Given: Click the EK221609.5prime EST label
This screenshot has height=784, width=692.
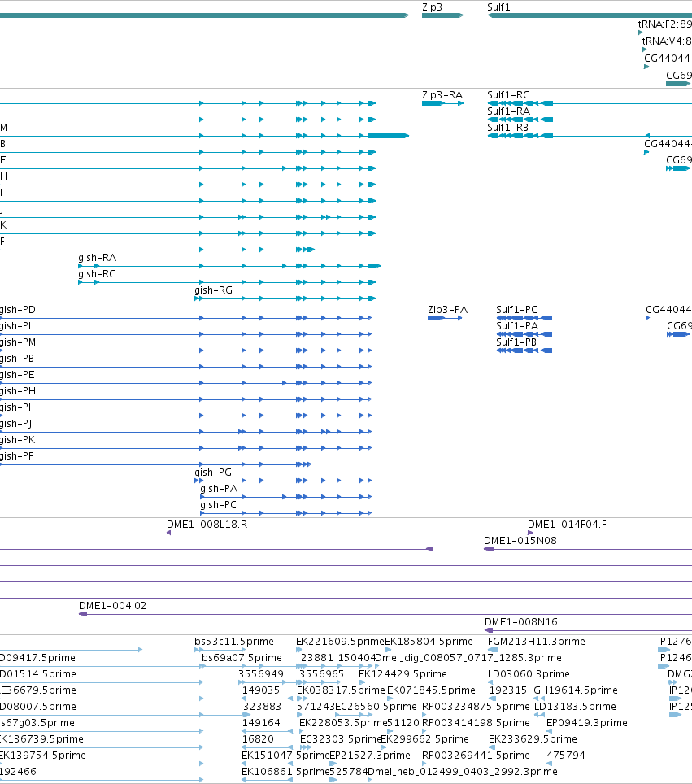Looking at the screenshot, I should coord(340,642).
